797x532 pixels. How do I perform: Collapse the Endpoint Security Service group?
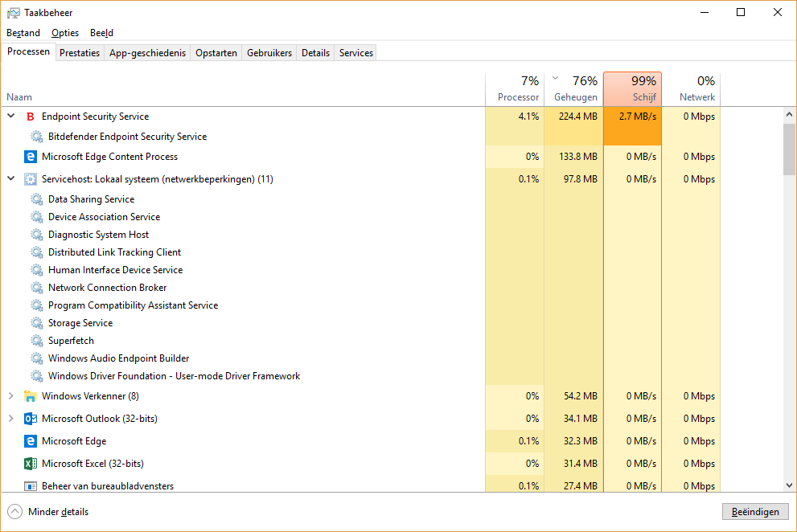[11, 116]
